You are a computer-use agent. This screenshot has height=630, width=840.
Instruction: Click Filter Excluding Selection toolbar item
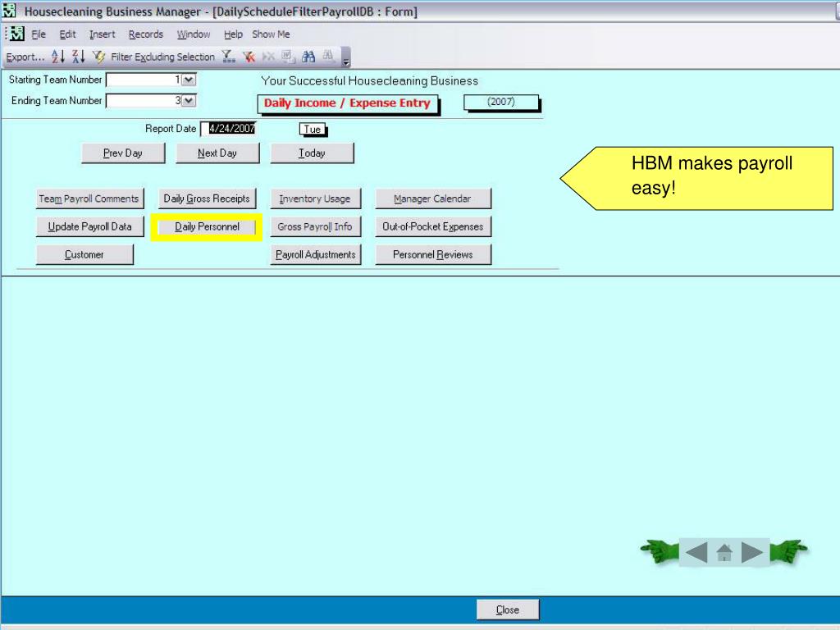click(163, 57)
